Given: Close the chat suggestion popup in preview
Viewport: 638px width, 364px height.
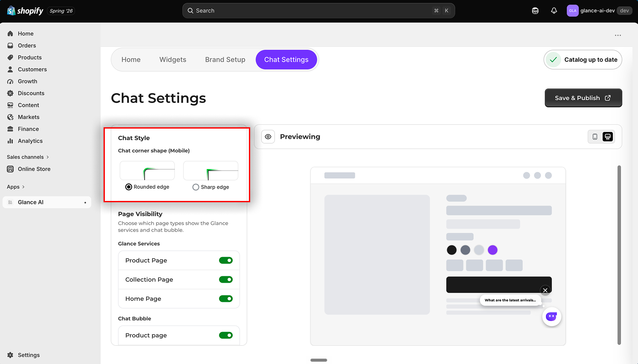Looking at the screenshot, I should (x=545, y=290).
